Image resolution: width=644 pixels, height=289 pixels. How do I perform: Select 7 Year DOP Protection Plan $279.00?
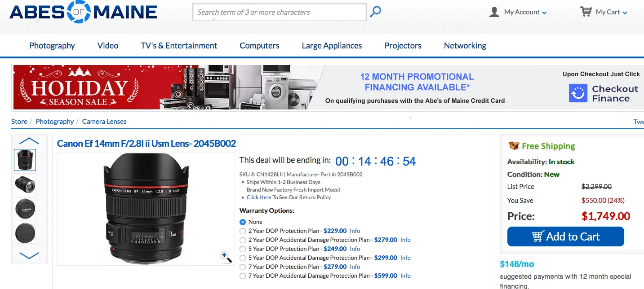[x=243, y=267]
